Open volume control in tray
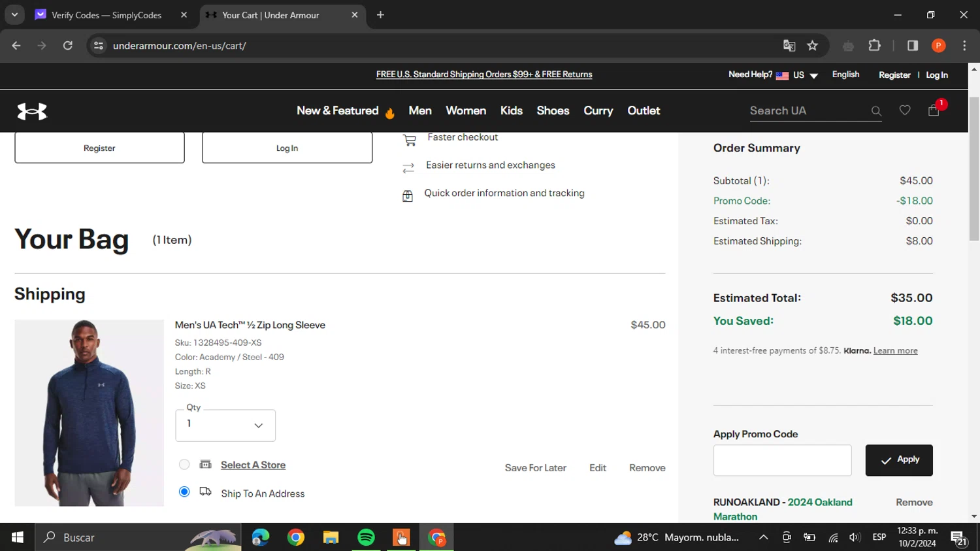980x551 pixels. [x=855, y=537]
